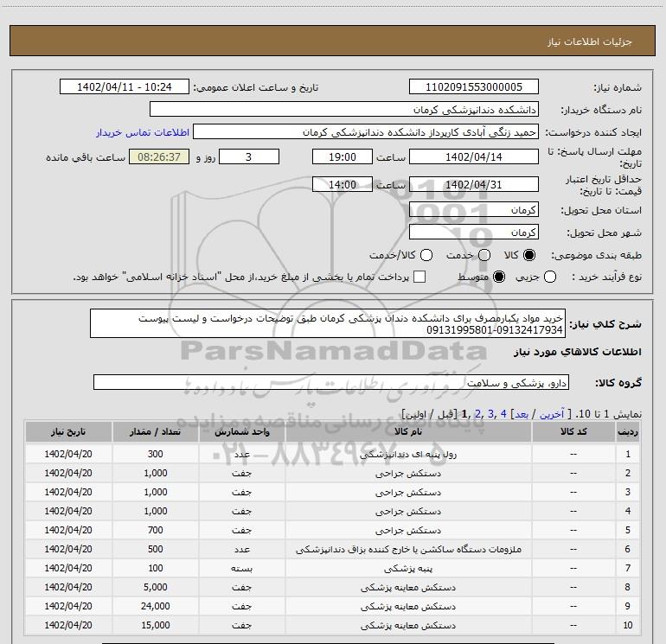
Task: Click price validity date 1402/04/31 field
Action: pos(474,184)
